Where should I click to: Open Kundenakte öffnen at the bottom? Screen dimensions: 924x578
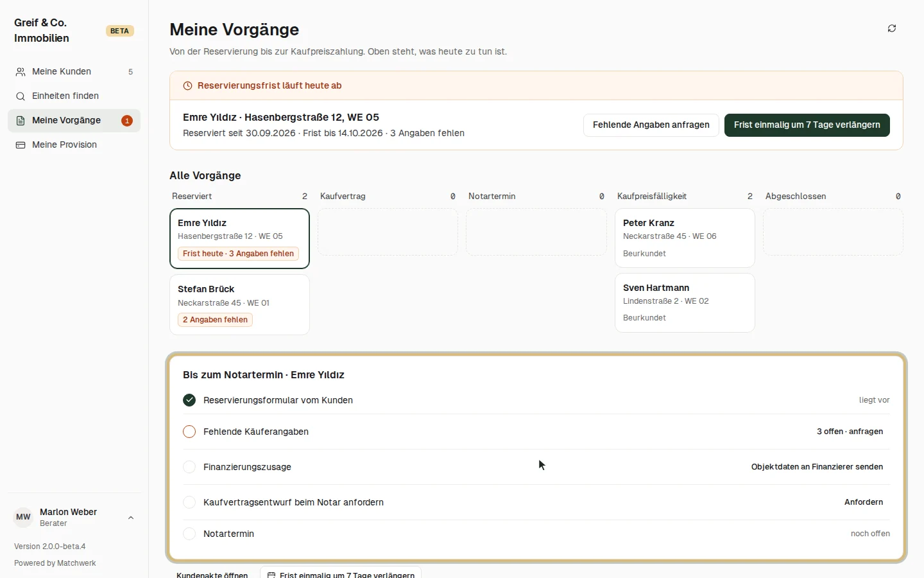coord(212,574)
